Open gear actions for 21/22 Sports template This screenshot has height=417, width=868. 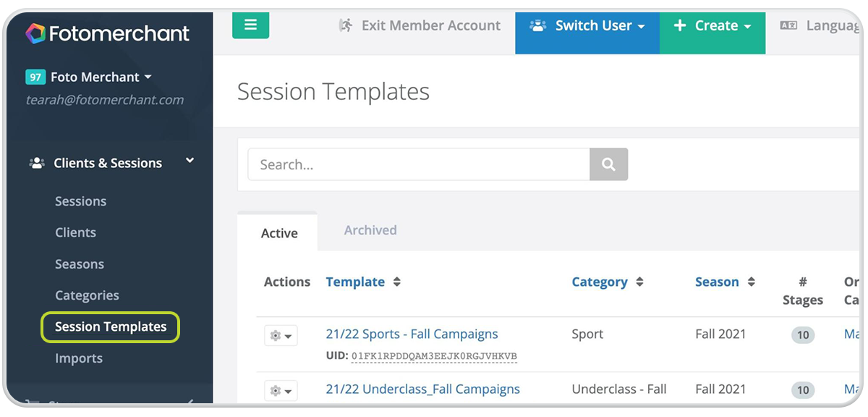(x=281, y=336)
